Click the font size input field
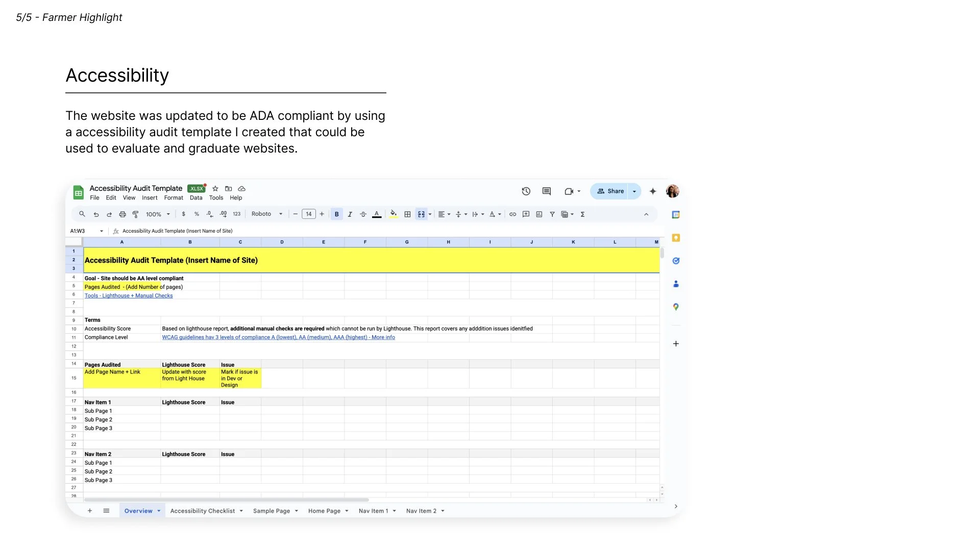The image size is (980, 551). (308, 214)
